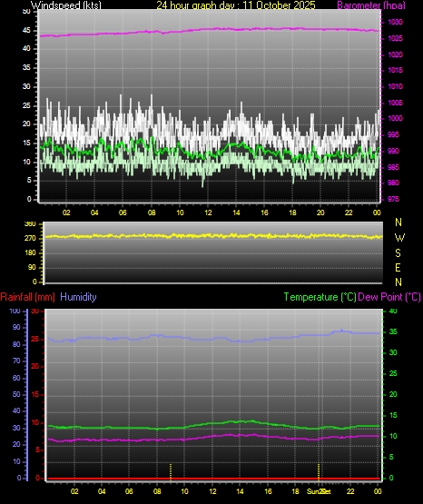The image size is (423, 504).
Task: Click the Humidity legend label
Action: click(x=78, y=297)
